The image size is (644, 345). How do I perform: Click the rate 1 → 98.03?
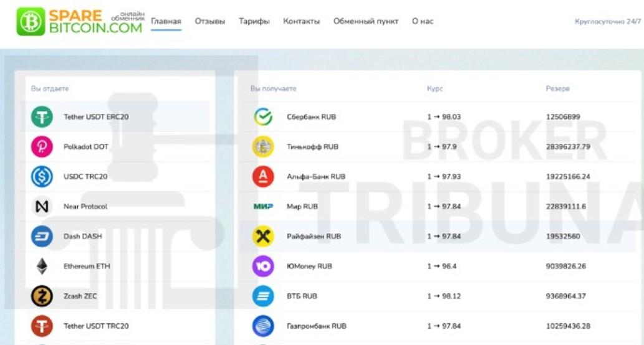pyautogui.click(x=444, y=117)
